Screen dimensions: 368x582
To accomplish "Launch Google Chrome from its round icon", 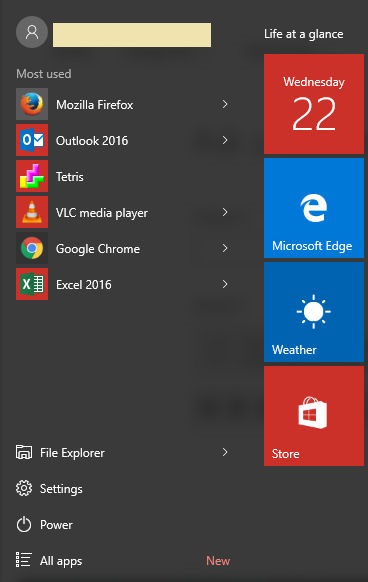I will point(32,248).
